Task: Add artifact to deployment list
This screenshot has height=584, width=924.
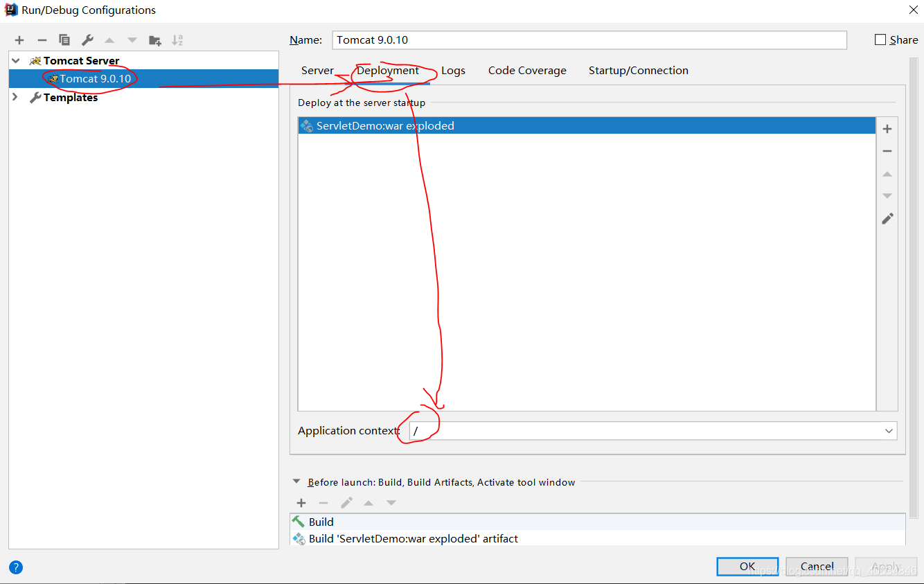Action: 887,129
